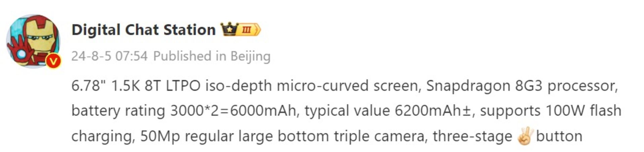Click the 24-8-5 07:54 post timestamp

pyautogui.click(x=109, y=56)
